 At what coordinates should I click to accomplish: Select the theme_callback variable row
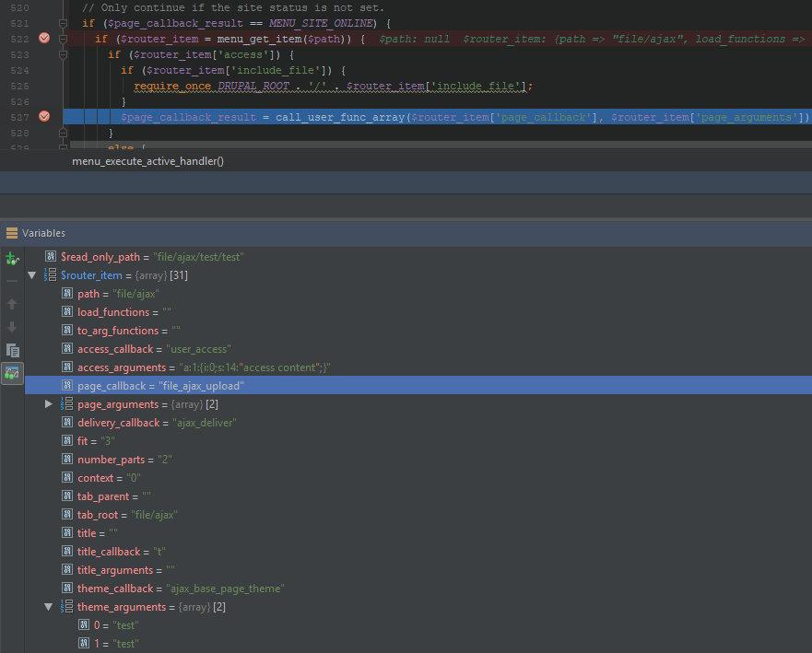point(180,589)
